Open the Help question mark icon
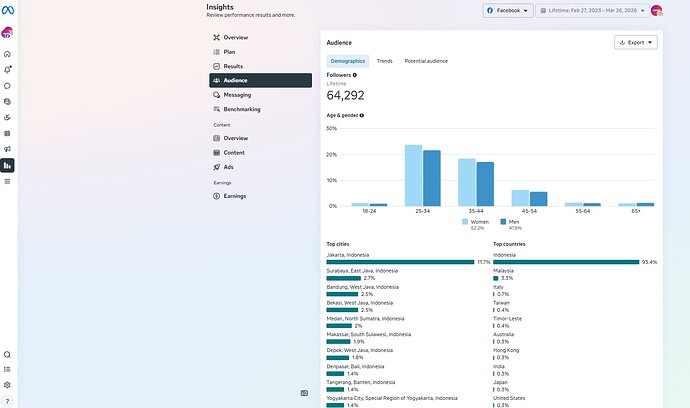Image resolution: width=690 pixels, height=408 pixels. pos(8,400)
